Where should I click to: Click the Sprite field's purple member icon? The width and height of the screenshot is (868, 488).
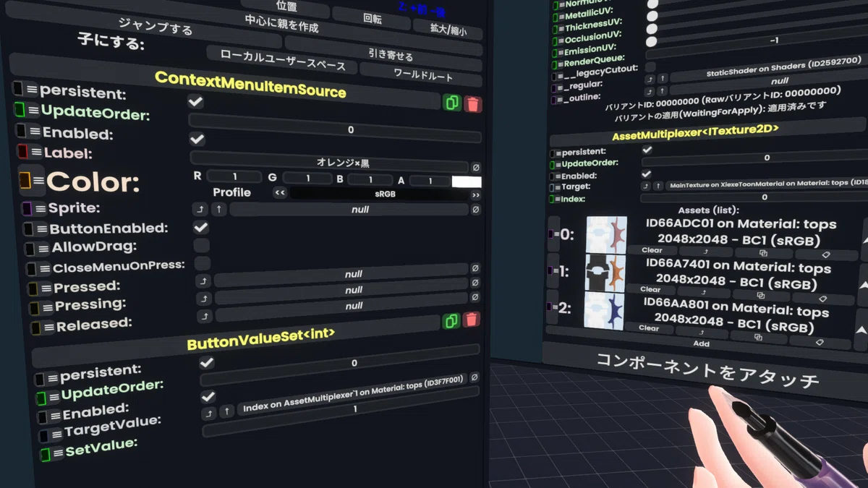[27, 208]
